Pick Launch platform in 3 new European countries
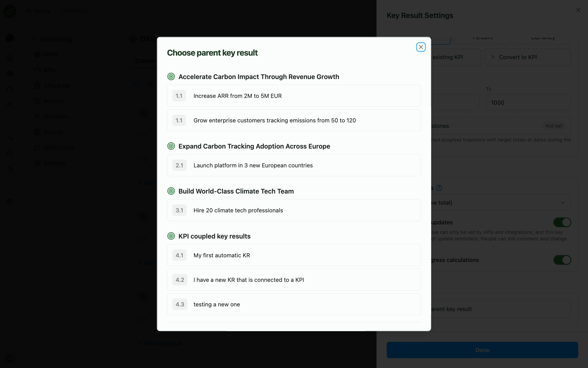 (294, 165)
